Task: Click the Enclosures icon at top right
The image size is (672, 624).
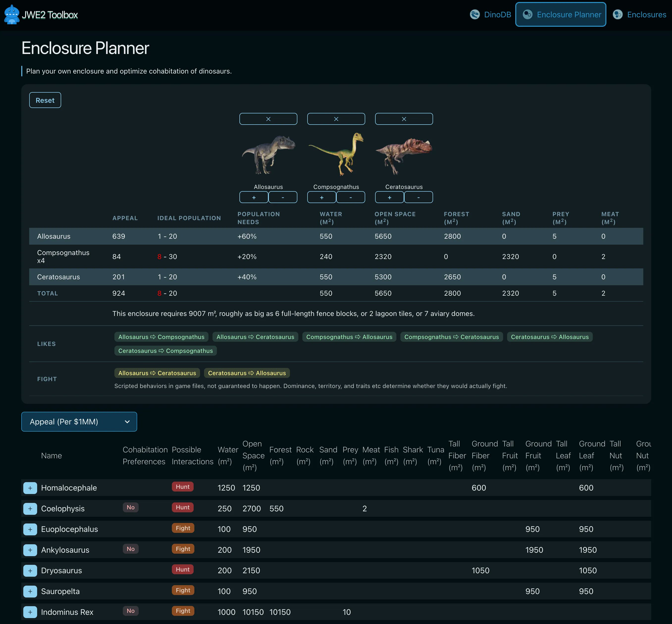Action: (618, 15)
